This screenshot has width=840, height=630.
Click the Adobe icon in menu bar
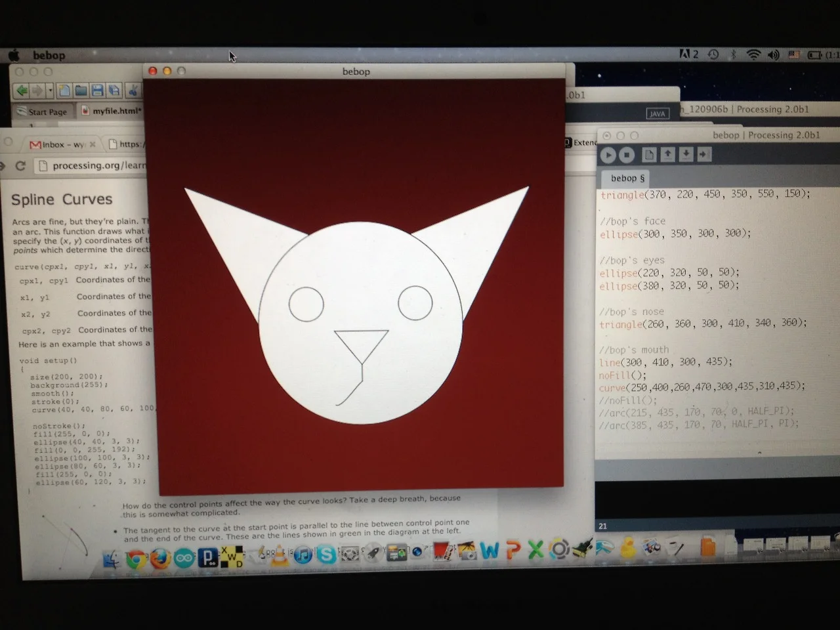click(x=689, y=54)
